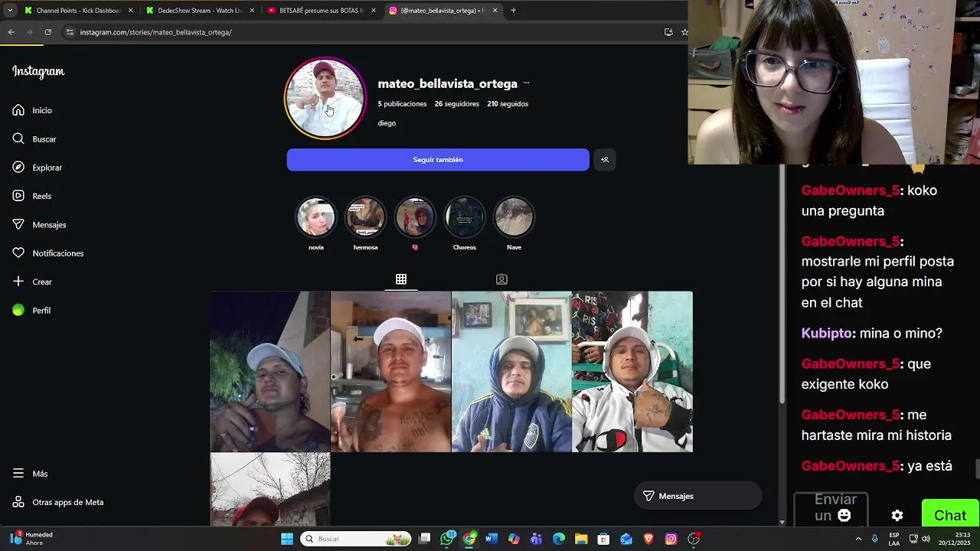The width and height of the screenshot is (980, 551).
Task: Open the blue hoodie post
Action: (x=511, y=371)
